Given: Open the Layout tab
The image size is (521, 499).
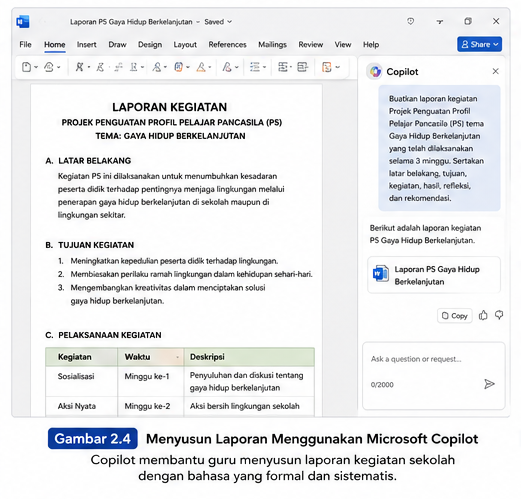Looking at the screenshot, I should tap(185, 45).
